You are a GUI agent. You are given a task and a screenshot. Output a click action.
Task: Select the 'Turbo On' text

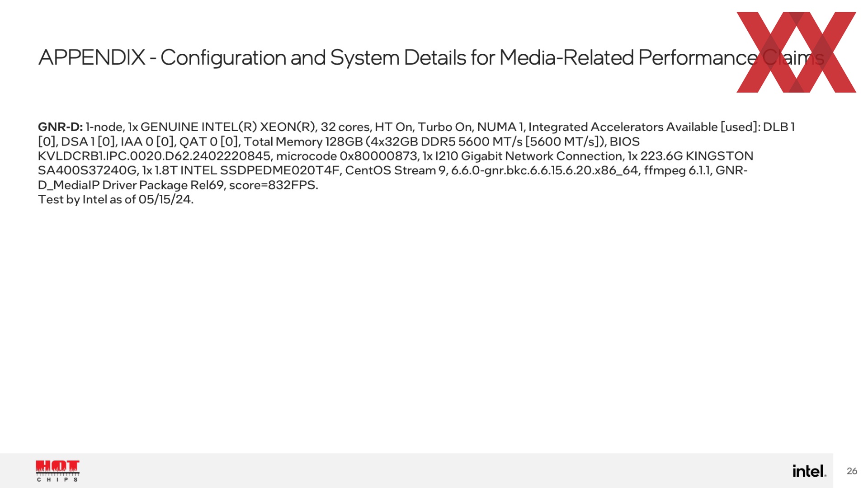(x=444, y=127)
